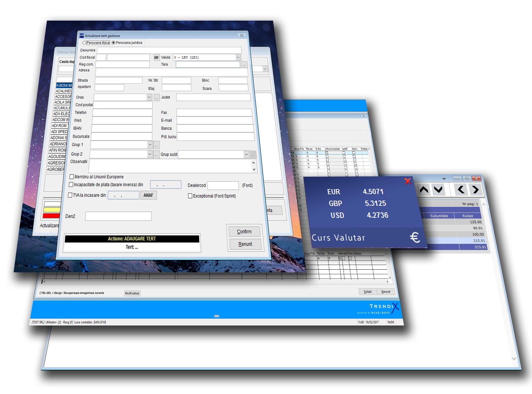Click the Renunt button in terti dialog

(245, 244)
